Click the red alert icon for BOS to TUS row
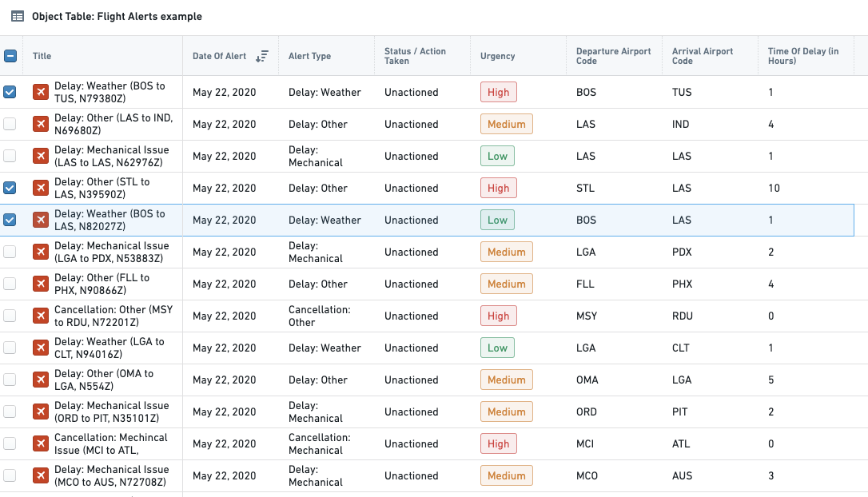 click(41, 92)
